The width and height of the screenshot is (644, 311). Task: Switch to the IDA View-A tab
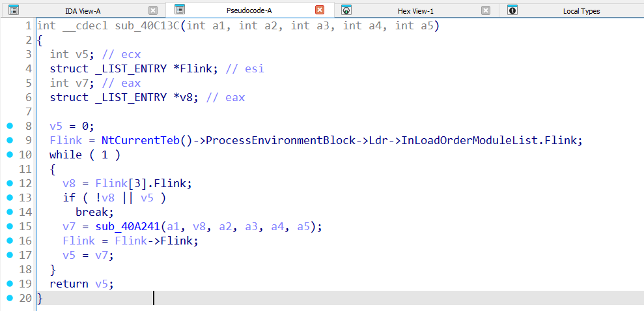pos(83,10)
